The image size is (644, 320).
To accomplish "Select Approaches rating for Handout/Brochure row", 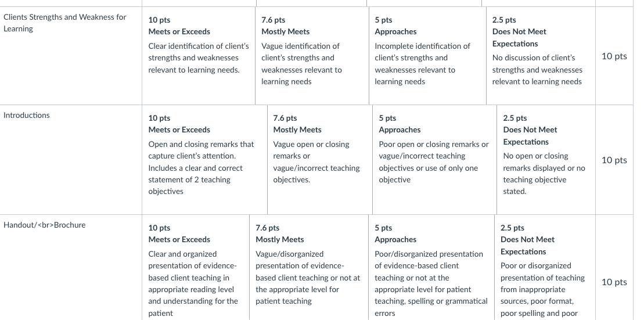I will pos(431,267).
